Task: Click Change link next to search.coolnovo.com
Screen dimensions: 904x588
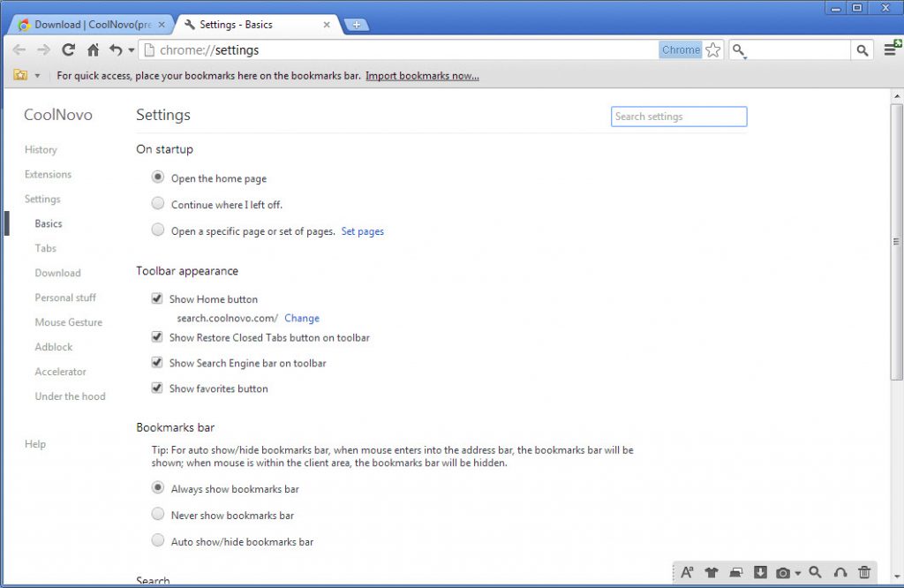Action: (x=302, y=318)
